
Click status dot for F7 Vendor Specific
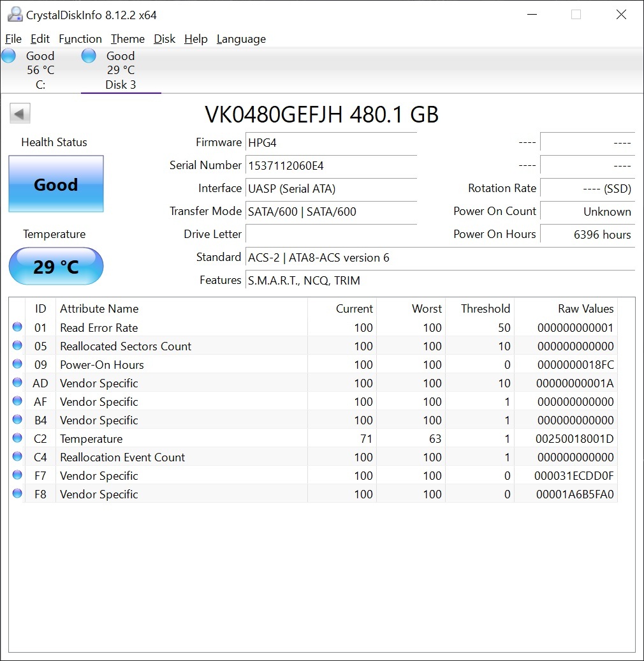coord(17,475)
